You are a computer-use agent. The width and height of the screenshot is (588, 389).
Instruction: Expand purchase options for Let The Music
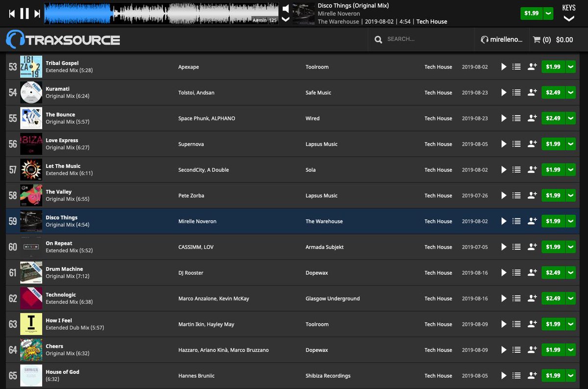click(571, 170)
